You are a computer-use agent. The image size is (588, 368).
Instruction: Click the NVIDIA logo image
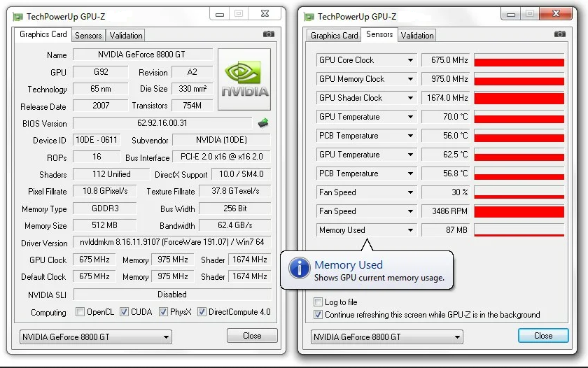(x=244, y=79)
